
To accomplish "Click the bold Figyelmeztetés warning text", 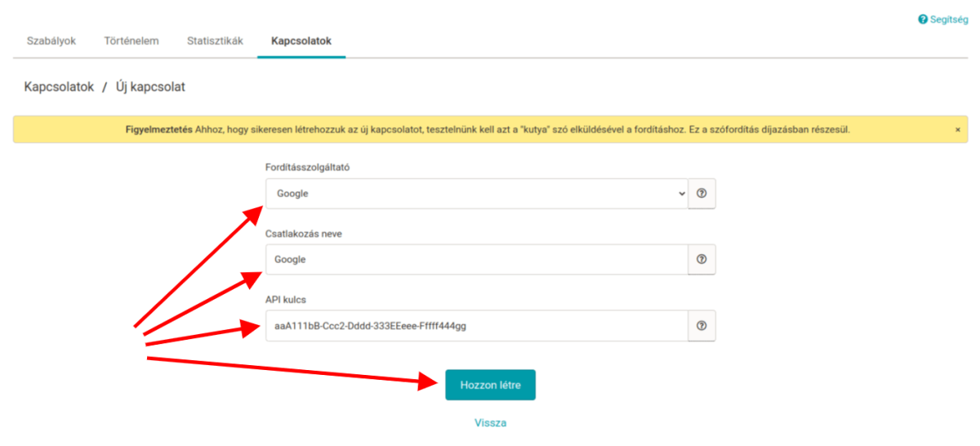I will [159, 129].
